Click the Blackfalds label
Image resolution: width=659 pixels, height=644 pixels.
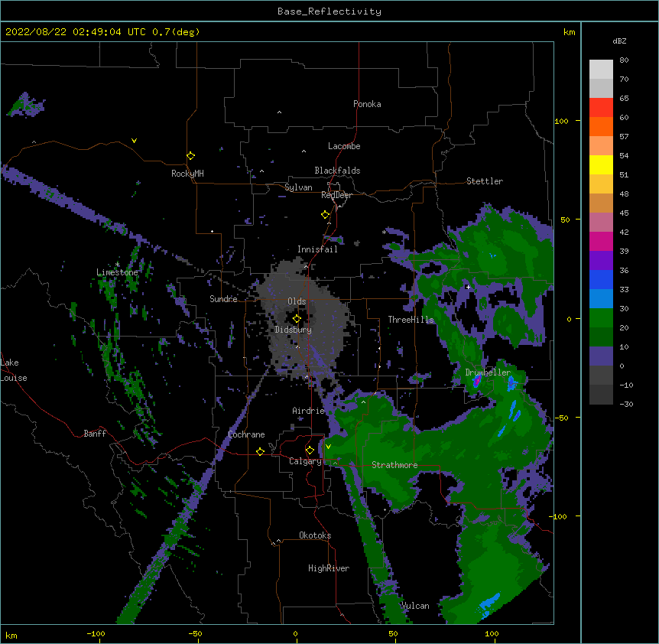point(337,171)
